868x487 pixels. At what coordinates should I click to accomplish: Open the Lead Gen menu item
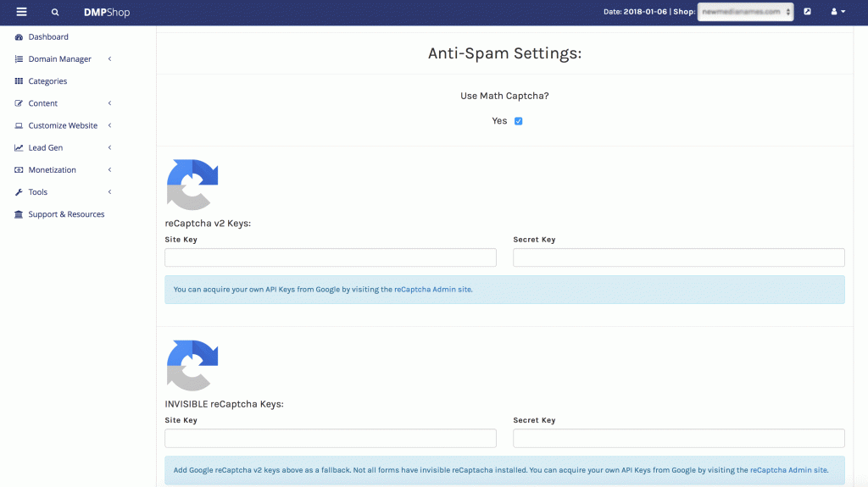coord(46,148)
